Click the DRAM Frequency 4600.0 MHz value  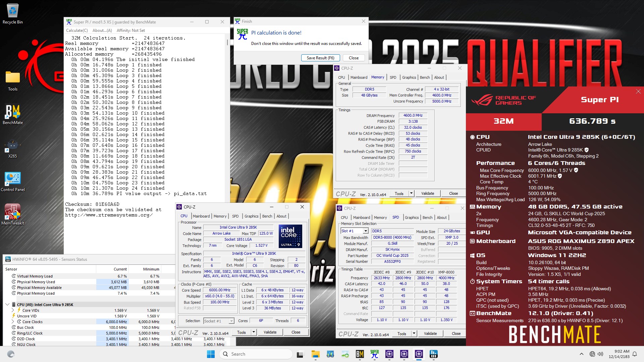pos(413,115)
